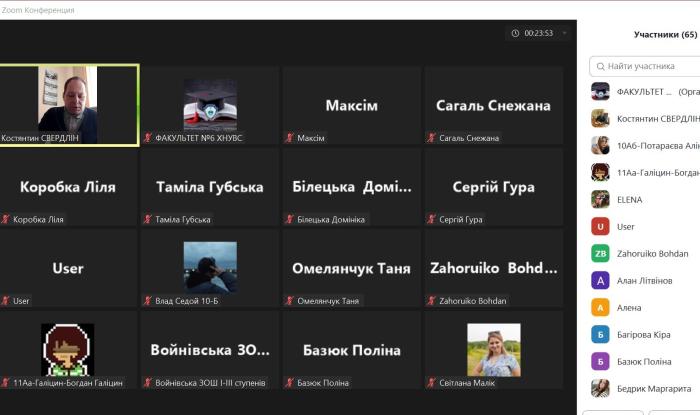Viewport: 700px width, 415px height.
Task: Click muted mic icon on Максім tile
Action: coord(291,138)
